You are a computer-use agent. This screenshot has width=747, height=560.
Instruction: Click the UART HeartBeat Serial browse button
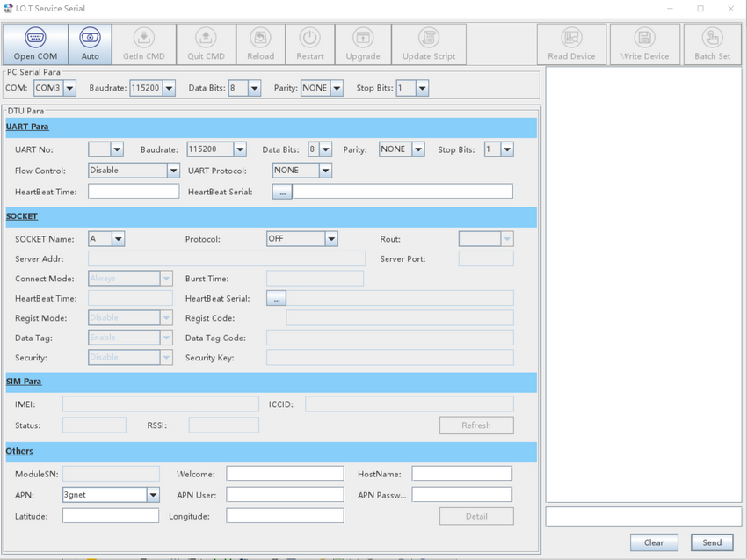click(281, 193)
